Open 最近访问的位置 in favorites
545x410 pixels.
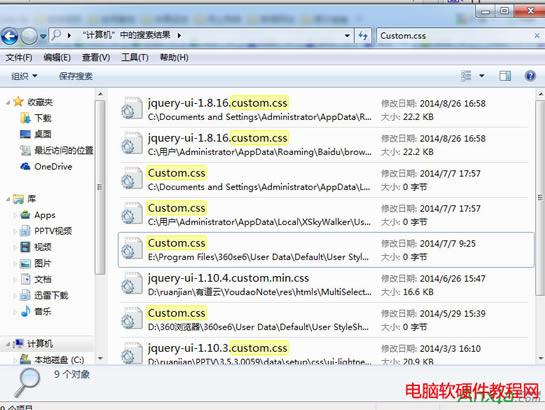tap(57, 150)
